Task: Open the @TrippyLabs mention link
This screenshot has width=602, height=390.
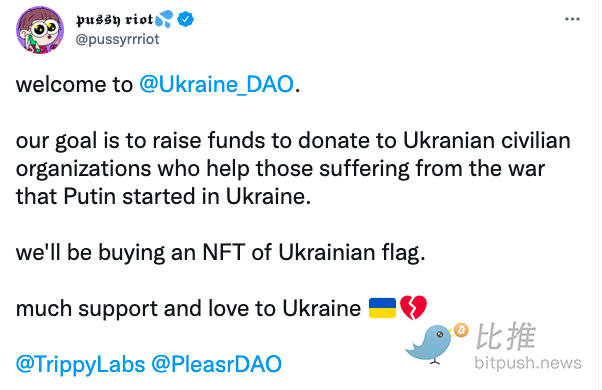Action: tap(81, 364)
